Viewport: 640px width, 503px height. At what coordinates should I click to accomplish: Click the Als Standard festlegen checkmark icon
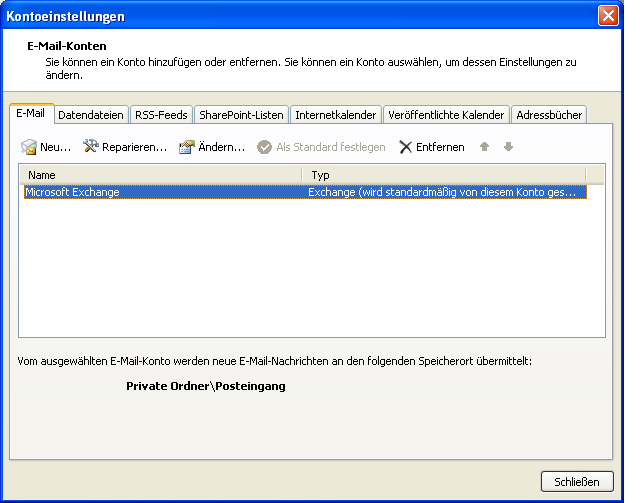pyautogui.click(x=265, y=147)
